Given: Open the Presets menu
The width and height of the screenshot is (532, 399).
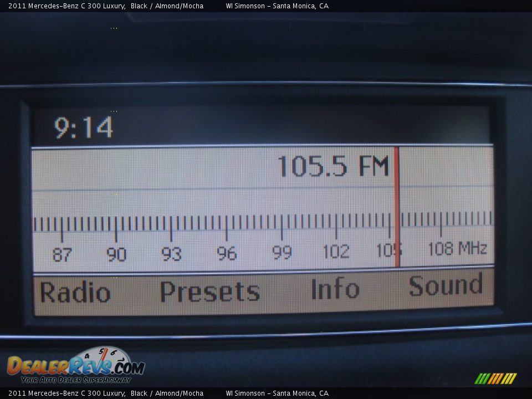Looking at the screenshot, I should click(209, 291).
